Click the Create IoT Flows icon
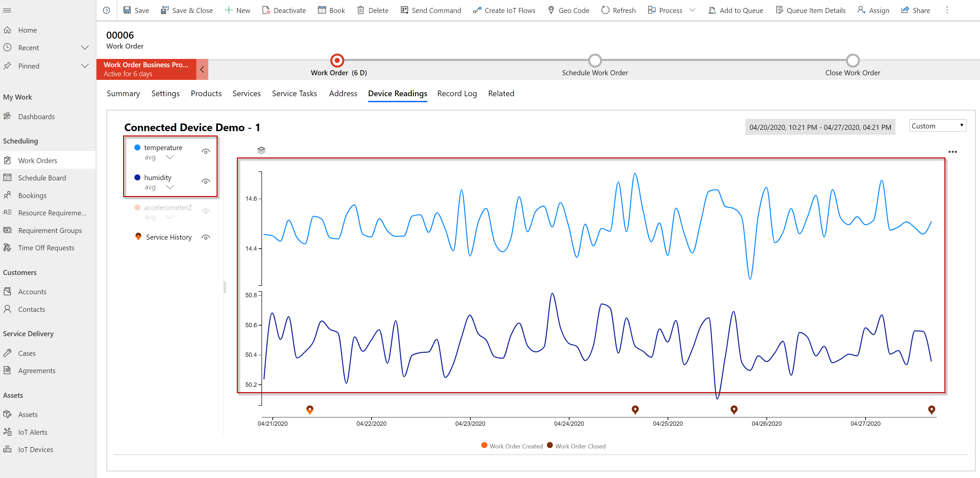Viewport: 980px width, 478px height. (477, 9)
